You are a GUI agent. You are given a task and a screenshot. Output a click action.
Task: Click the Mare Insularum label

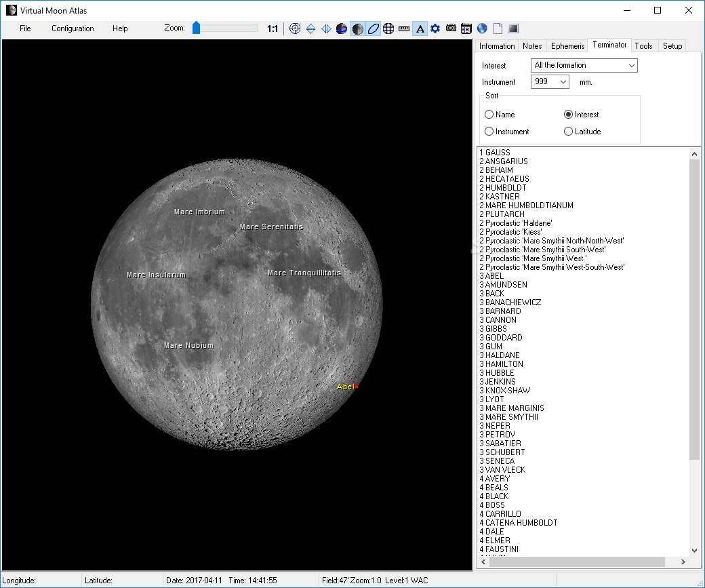click(156, 275)
